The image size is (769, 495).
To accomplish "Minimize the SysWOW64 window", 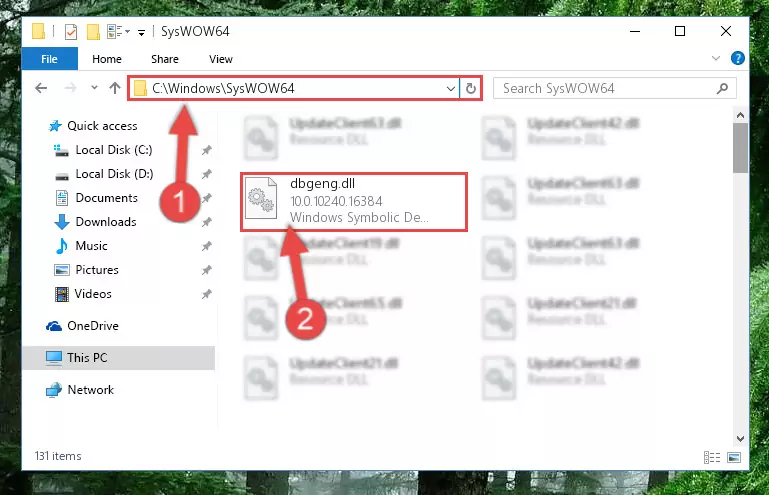I will pyautogui.click(x=635, y=31).
